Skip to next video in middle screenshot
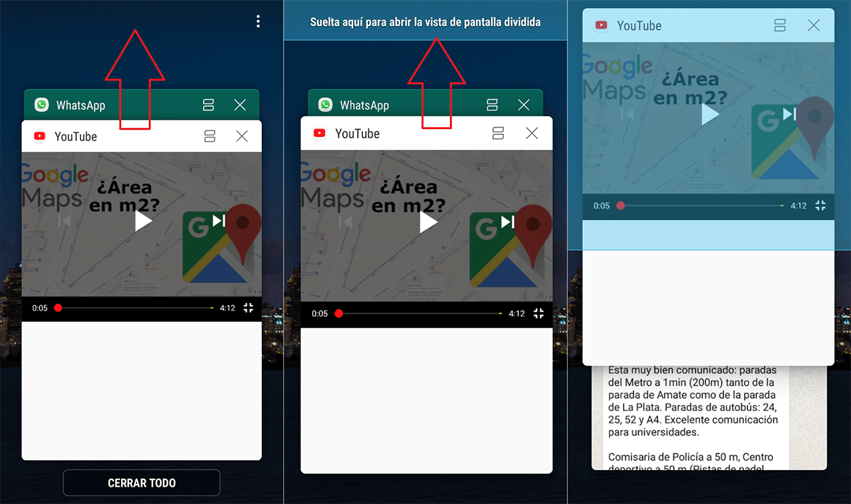Screen dimensions: 851x504 [508, 221]
